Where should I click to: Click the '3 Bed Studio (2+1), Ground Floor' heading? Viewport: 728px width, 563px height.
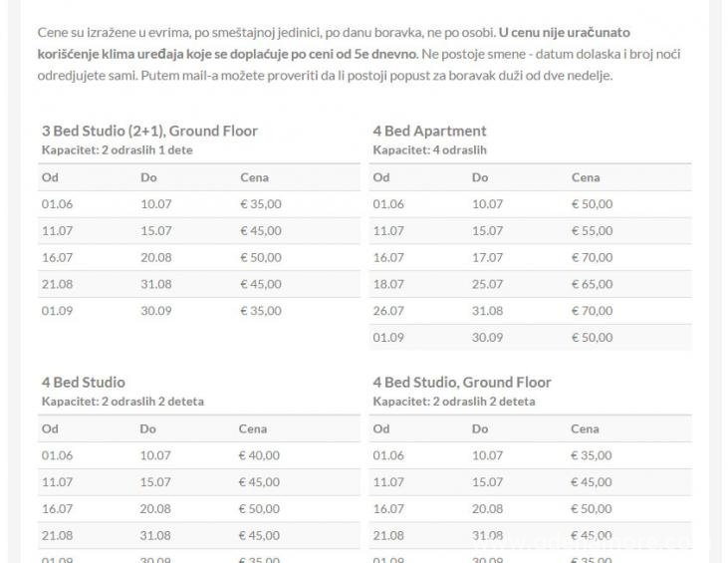149,131
